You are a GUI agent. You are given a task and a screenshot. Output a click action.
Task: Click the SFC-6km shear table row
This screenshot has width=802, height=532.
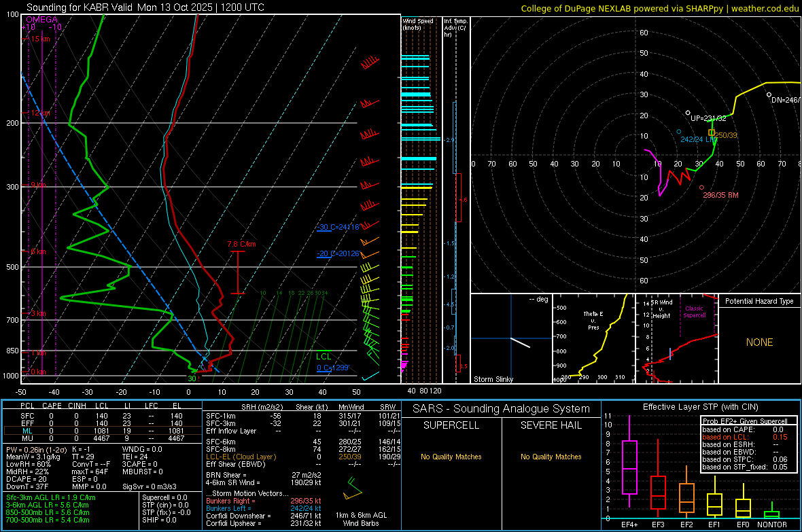(302, 442)
